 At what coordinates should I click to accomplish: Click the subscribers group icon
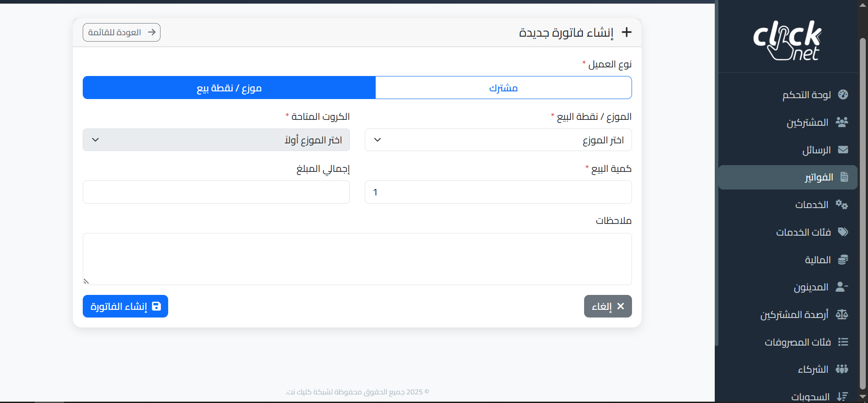tap(842, 122)
